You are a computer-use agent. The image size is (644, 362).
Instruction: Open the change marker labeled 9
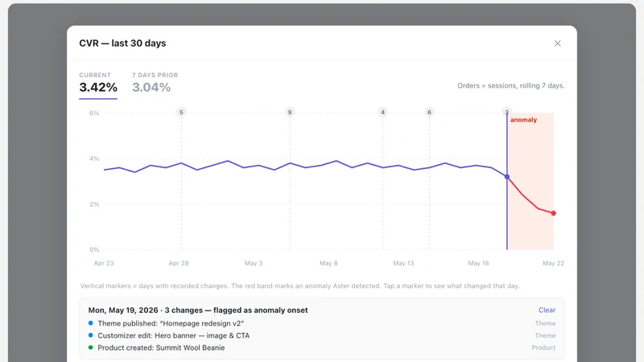290,112
